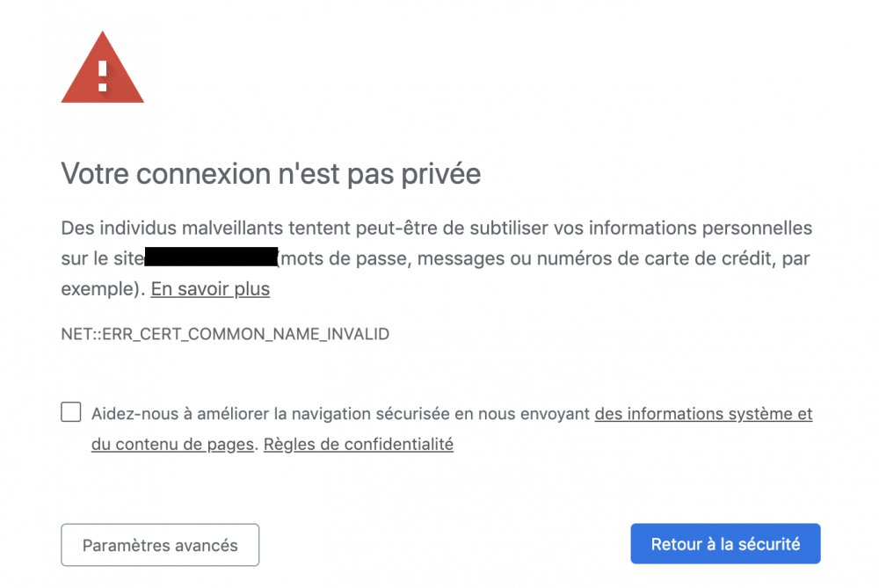Screen dimensions: 879x588
Task: Click the words 'navigation sécurisée' in the checkbox label
Action: pos(371,414)
